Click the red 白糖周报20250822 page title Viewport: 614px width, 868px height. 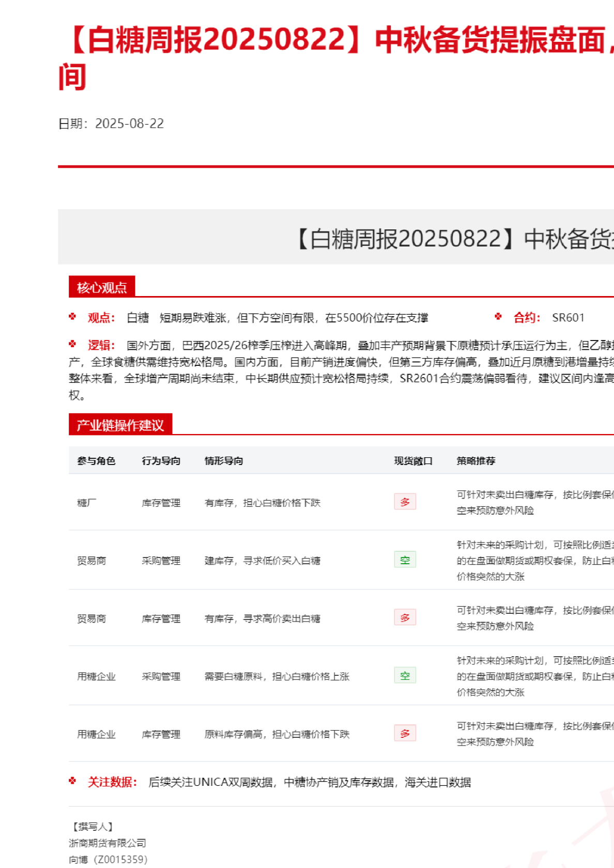point(336,41)
